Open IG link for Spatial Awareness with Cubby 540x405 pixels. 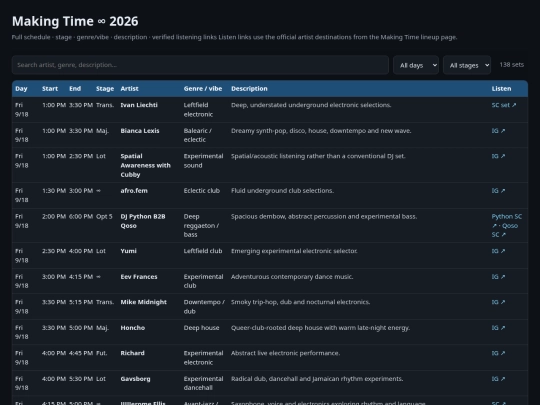click(x=498, y=156)
